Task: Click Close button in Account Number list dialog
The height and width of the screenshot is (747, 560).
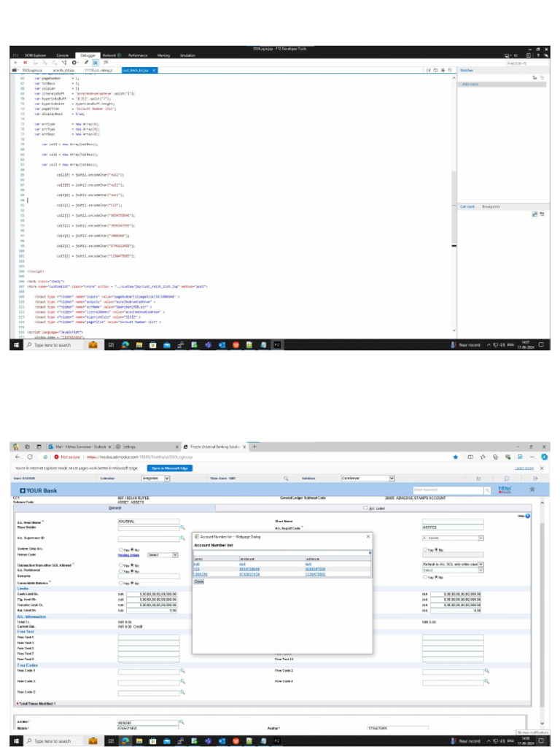Action: click(198, 581)
